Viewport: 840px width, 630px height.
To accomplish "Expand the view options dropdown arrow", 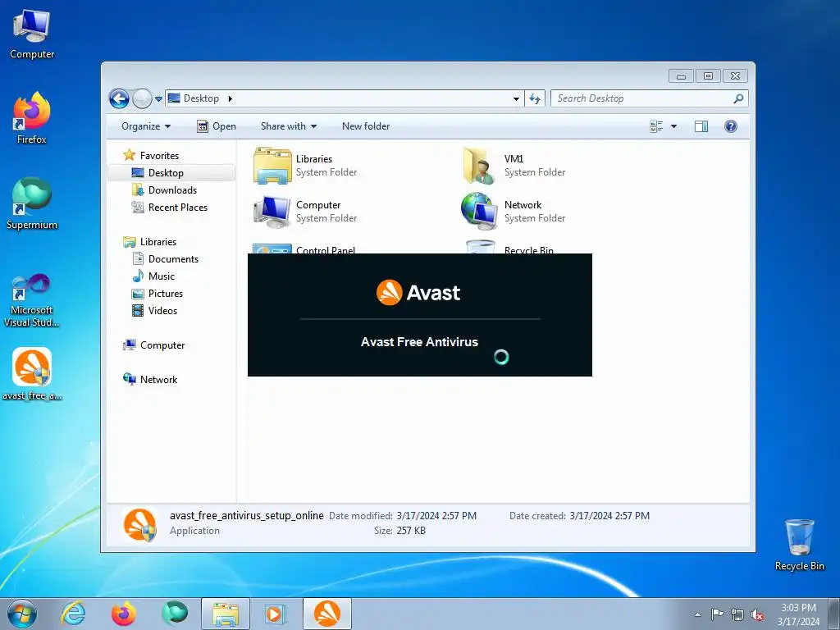I will point(674,126).
